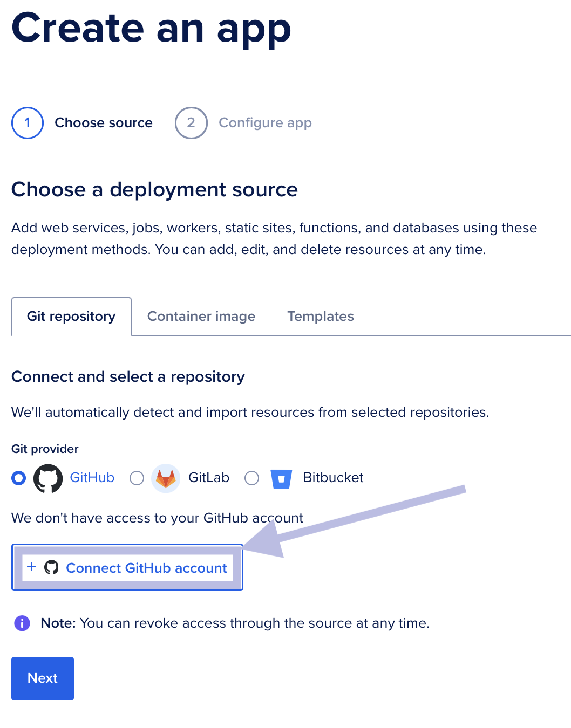Viewport: 571px width, 728px height.
Task: Switch to the Templates tab
Action: [x=321, y=317]
